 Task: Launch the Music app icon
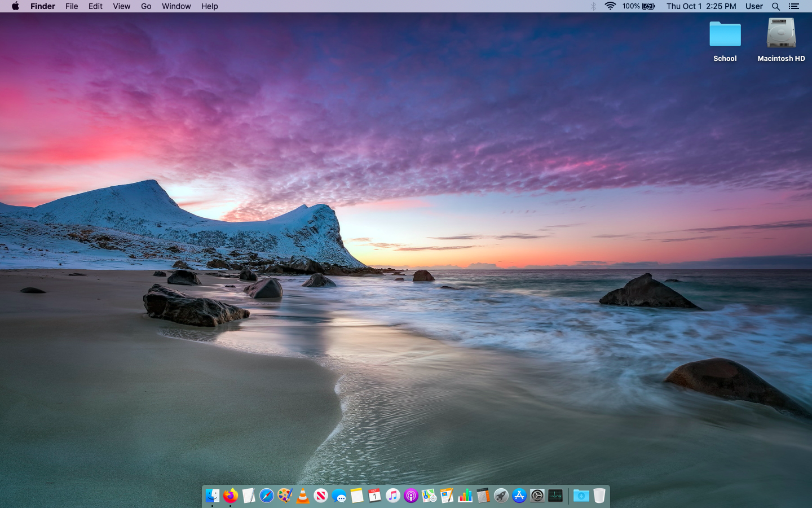click(393, 496)
